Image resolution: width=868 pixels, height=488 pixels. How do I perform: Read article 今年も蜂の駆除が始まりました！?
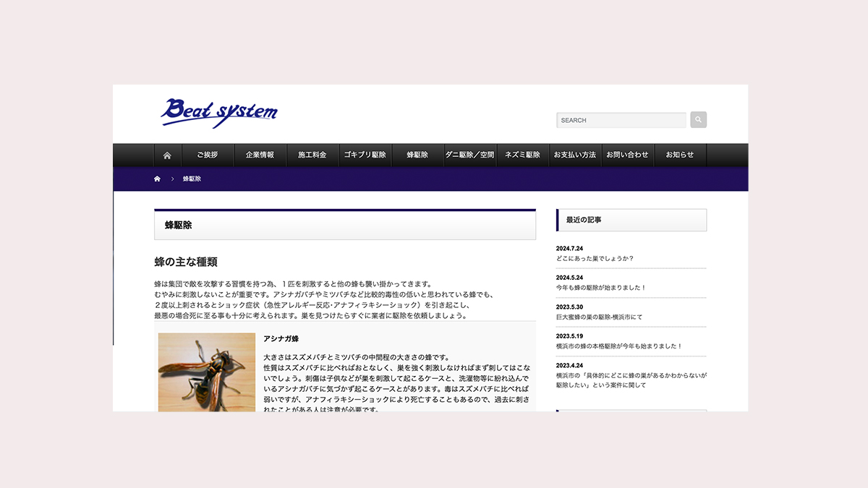[600, 288]
